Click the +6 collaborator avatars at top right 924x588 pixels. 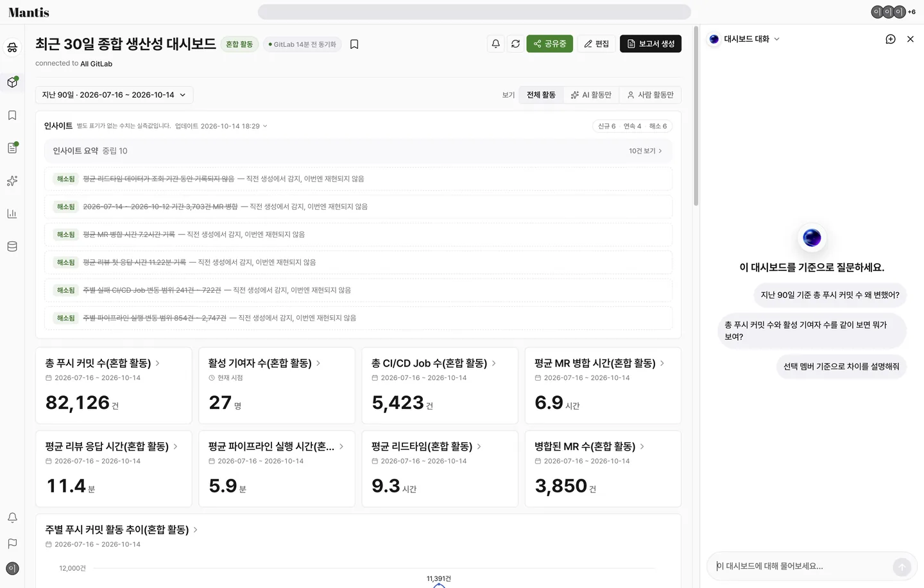893,12
